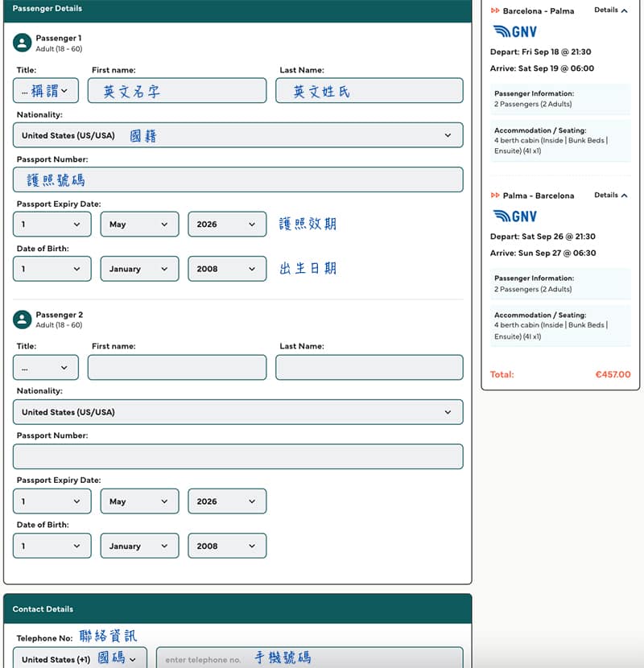644x668 pixels.
Task: Open Passenger 1 Nationality dropdown
Action: [x=237, y=135]
